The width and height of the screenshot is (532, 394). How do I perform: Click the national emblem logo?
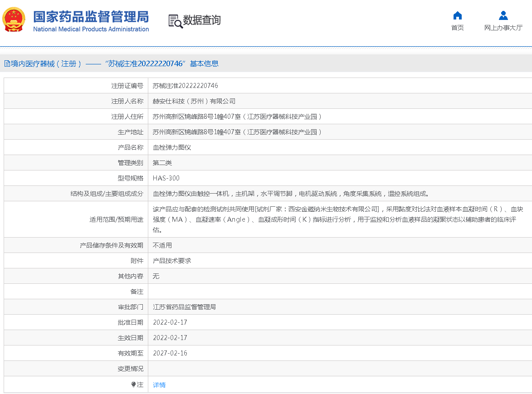14,20
